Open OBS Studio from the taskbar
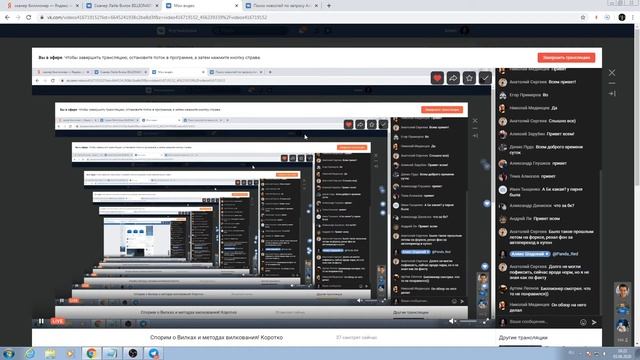This screenshot has height=360, width=640. tap(133, 353)
